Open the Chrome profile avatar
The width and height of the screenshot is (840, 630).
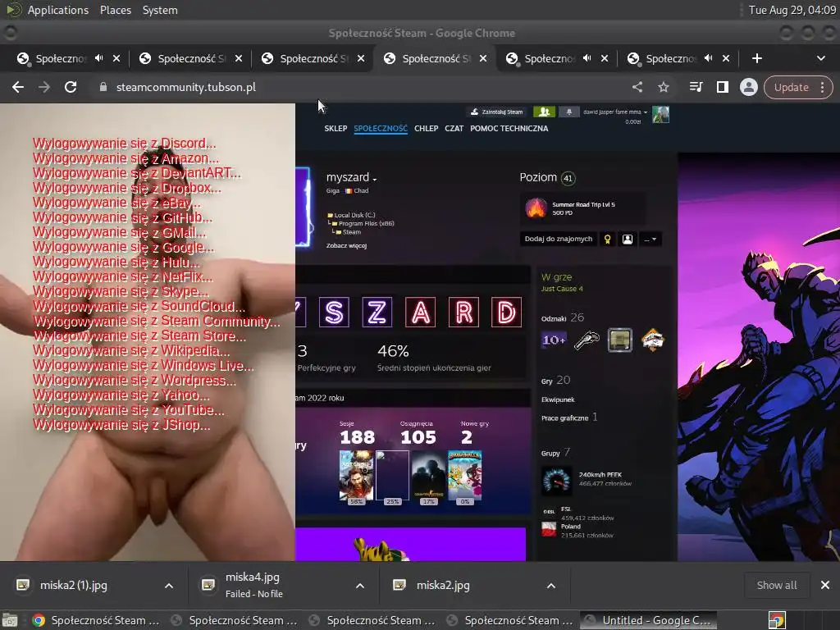(748, 87)
